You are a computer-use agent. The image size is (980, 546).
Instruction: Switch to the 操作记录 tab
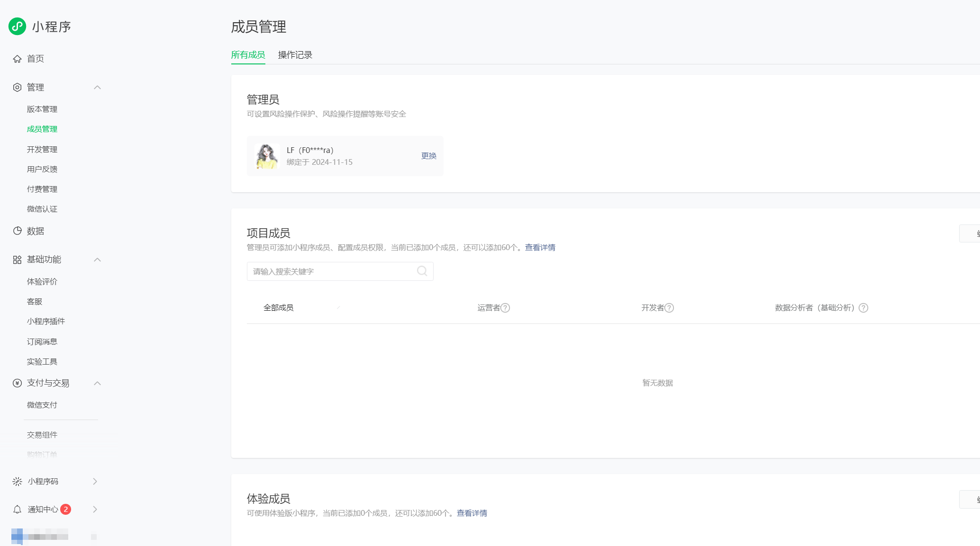pos(295,55)
